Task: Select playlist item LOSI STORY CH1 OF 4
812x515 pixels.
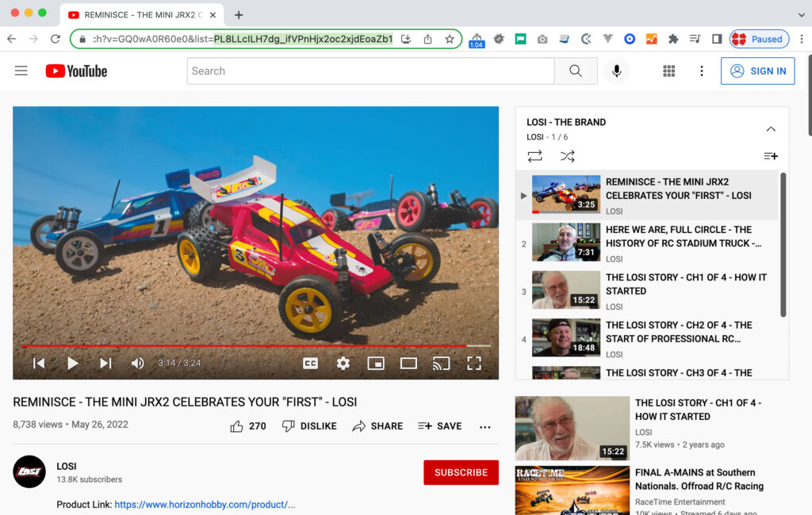Action: 647,291
